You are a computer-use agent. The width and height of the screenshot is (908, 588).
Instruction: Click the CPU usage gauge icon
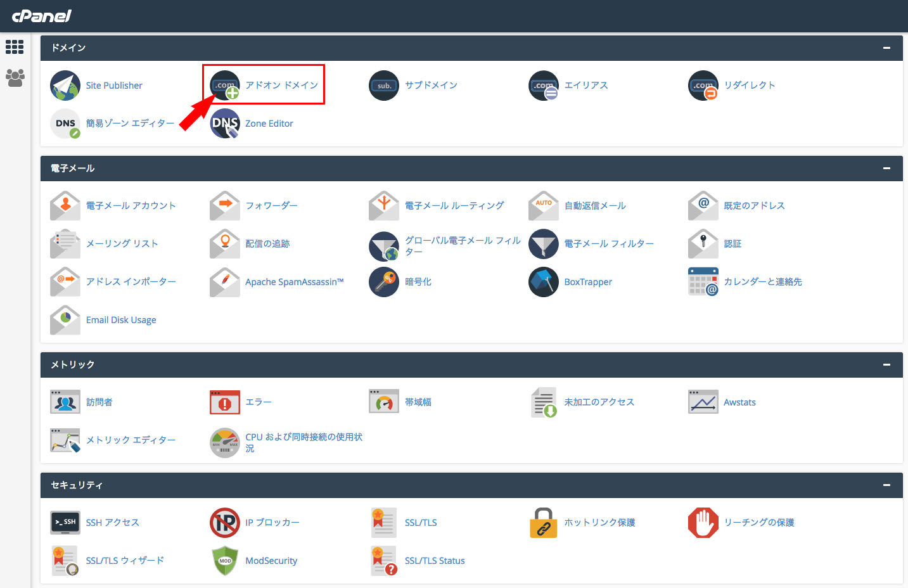225,443
